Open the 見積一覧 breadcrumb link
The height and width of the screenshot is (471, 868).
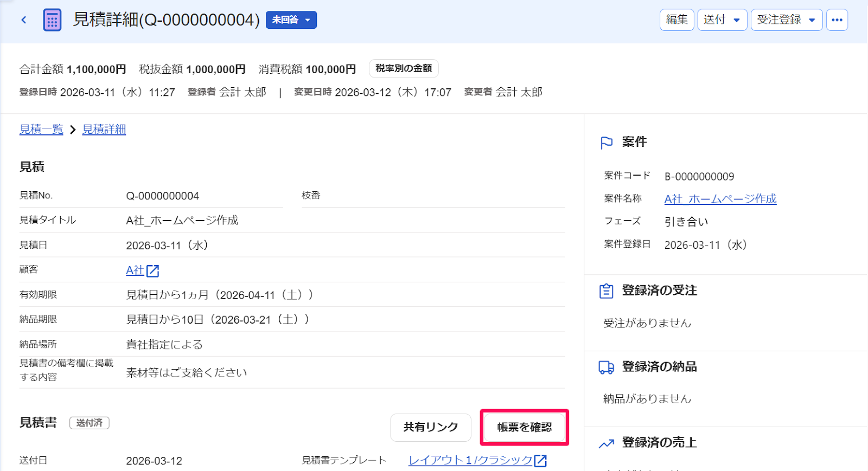(41, 129)
